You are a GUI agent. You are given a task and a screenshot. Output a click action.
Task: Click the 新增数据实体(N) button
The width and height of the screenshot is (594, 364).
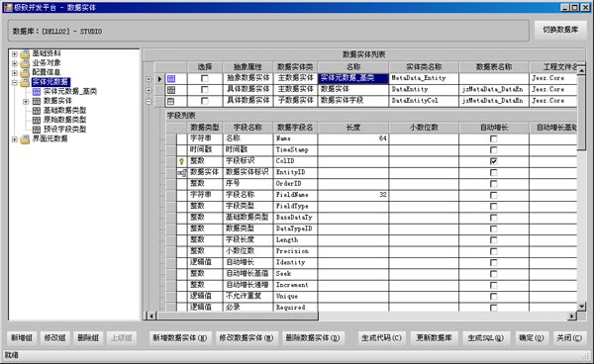click(x=180, y=337)
